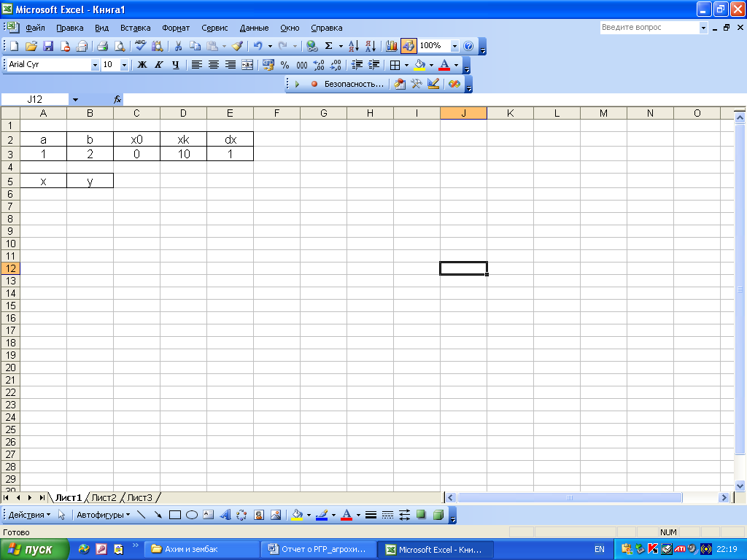Select entire column J header
This screenshot has height=560, width=747.
click(x=463, y=113)
